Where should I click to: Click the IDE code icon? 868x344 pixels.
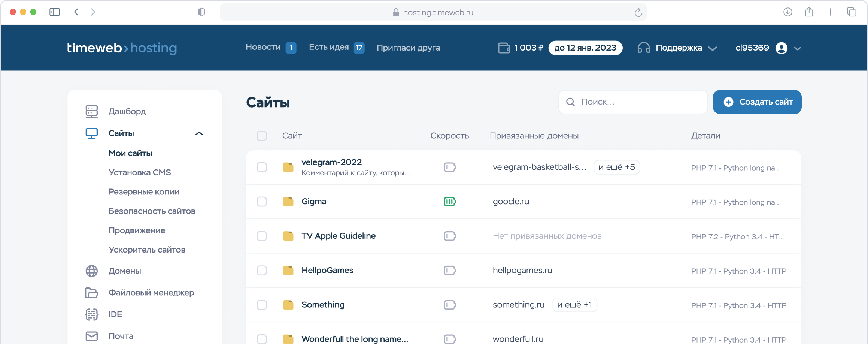click(92, 314)
